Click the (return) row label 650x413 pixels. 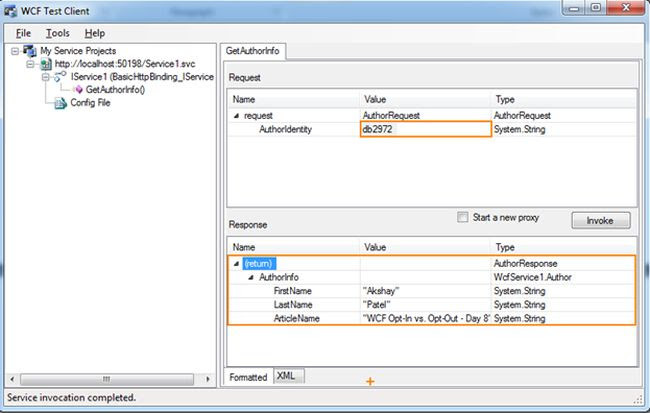(259, 264)
